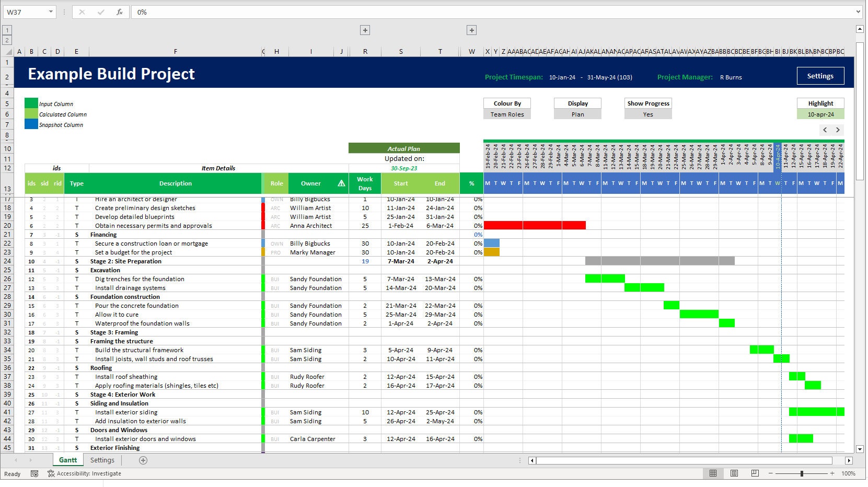868x487 pixels.
Task: Toggle Show Progress to No
Action: click(648, 114)
